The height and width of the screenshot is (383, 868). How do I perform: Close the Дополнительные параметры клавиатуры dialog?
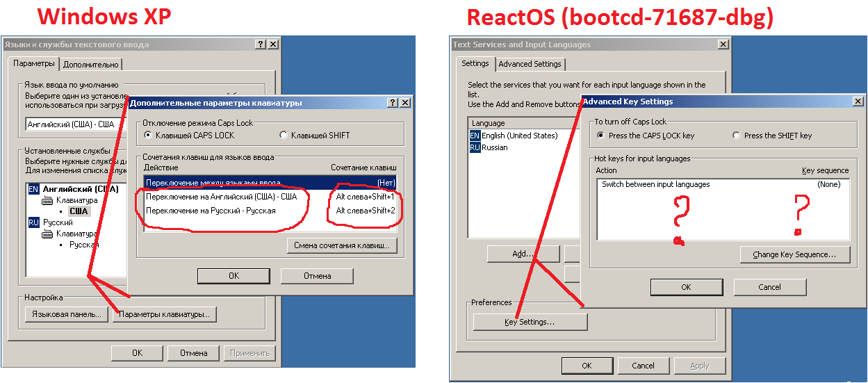point(406,103)
